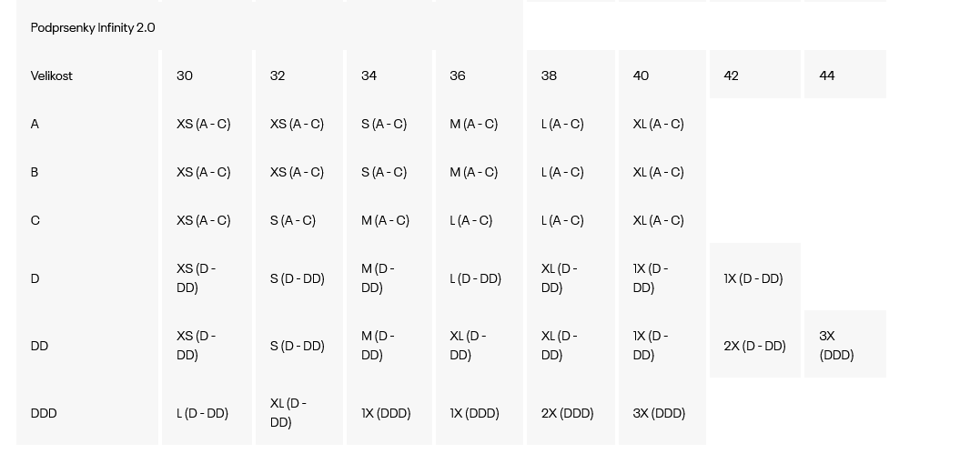Click the 2X (D - DD) cell
Screen dimensions: 980x464
click(x=754, y=346)
